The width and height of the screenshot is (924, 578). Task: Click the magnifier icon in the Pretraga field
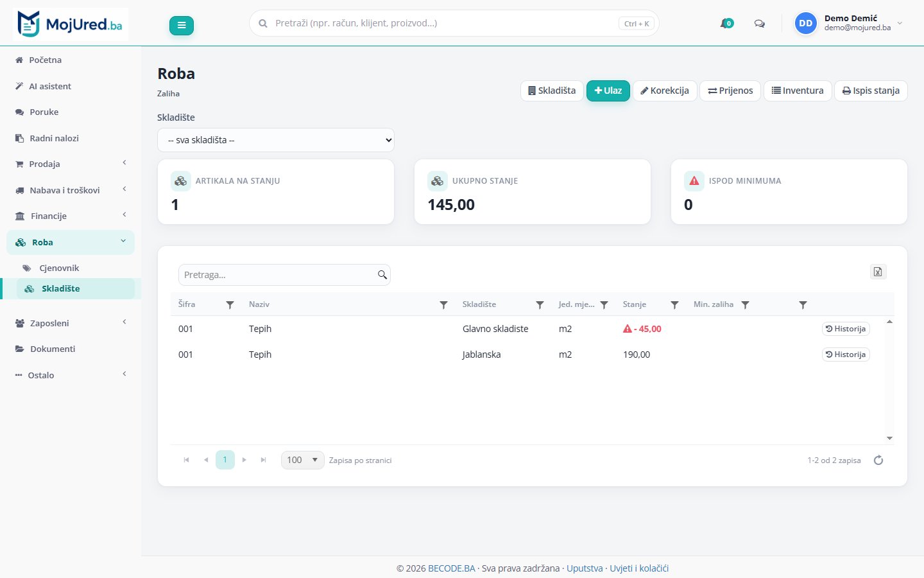(382, 275)
